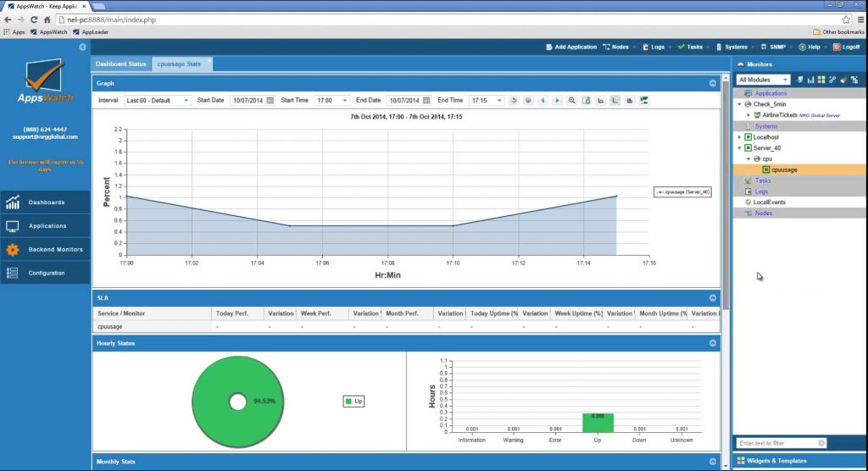Open Dashboards in left sidebar

pos(45,202)
